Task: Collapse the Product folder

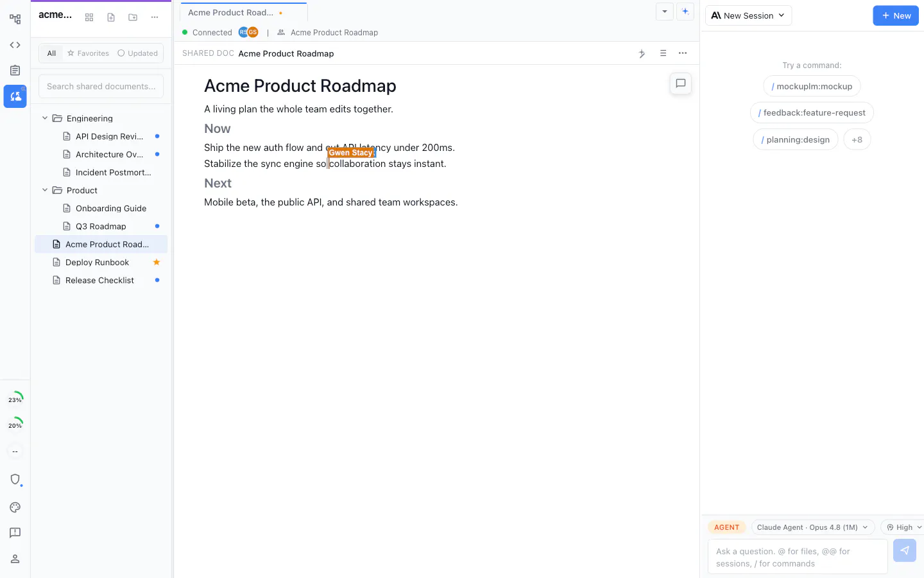Action: 45,190
